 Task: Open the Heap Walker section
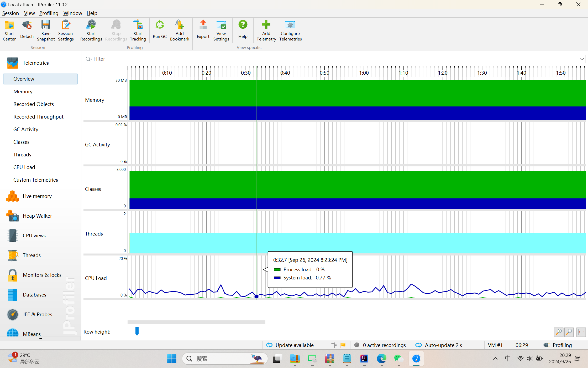37,216
